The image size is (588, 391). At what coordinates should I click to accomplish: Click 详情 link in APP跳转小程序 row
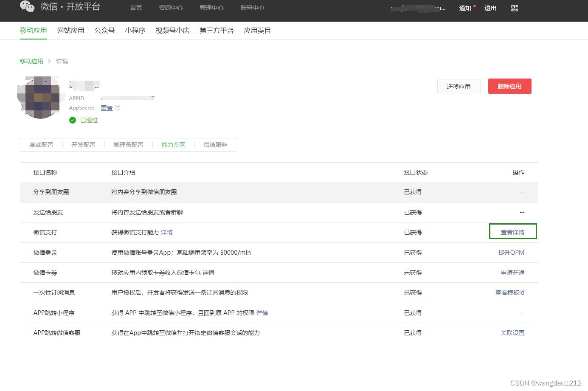(x=262, y=313)
